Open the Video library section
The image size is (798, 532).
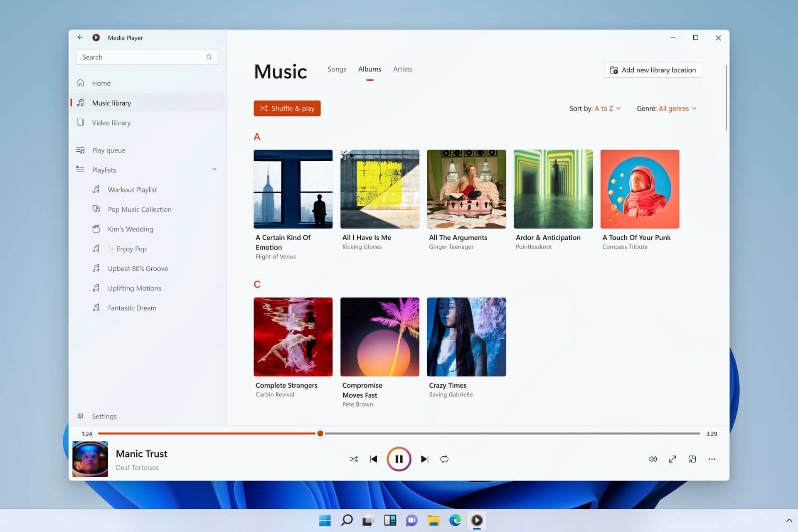coord(111,122)
